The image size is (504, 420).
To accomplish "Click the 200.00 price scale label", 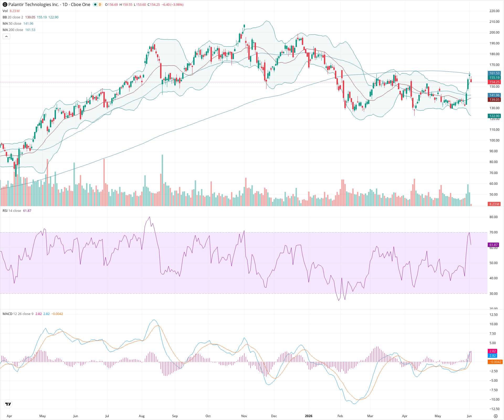I will click(x=495, y=32).
